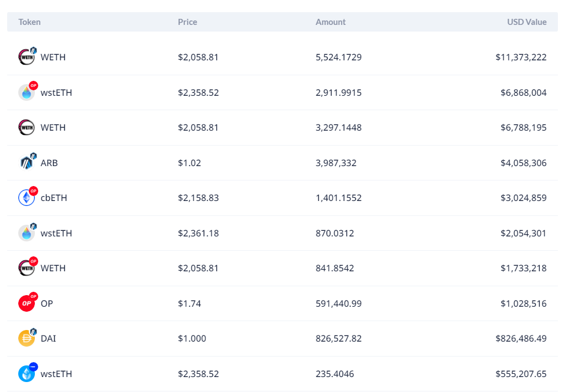Click WETH icon with OP badge
Image resolution: width=564 pixels, height=392 pixels.
pos(27,268)
